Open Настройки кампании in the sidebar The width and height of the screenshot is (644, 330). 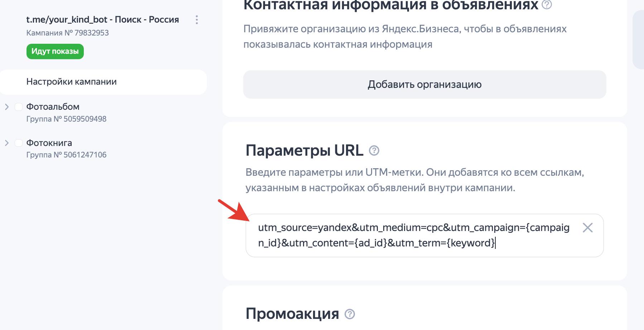pyautogui.click(x=72, y=82)
